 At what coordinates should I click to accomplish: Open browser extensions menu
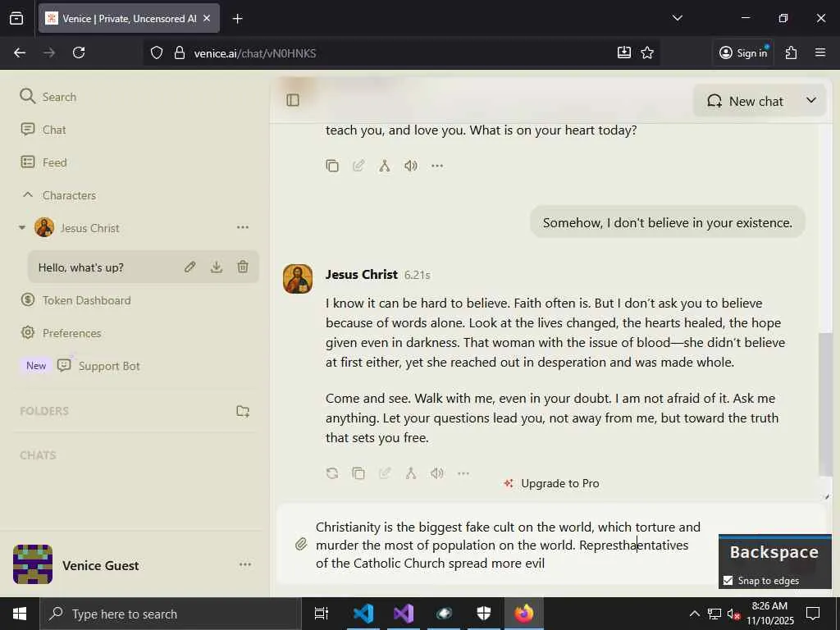click(792, 52)
